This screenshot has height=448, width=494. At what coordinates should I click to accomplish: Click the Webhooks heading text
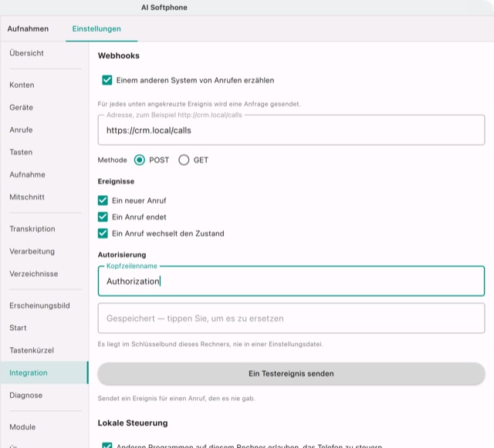(x=118, y=56)
